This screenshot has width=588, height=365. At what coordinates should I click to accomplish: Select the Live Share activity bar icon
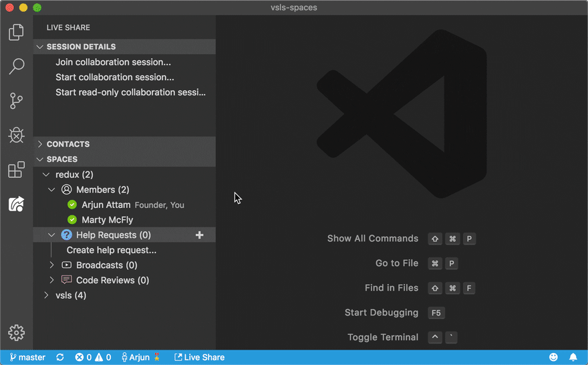pyautogui.click(x=16, y=204)
